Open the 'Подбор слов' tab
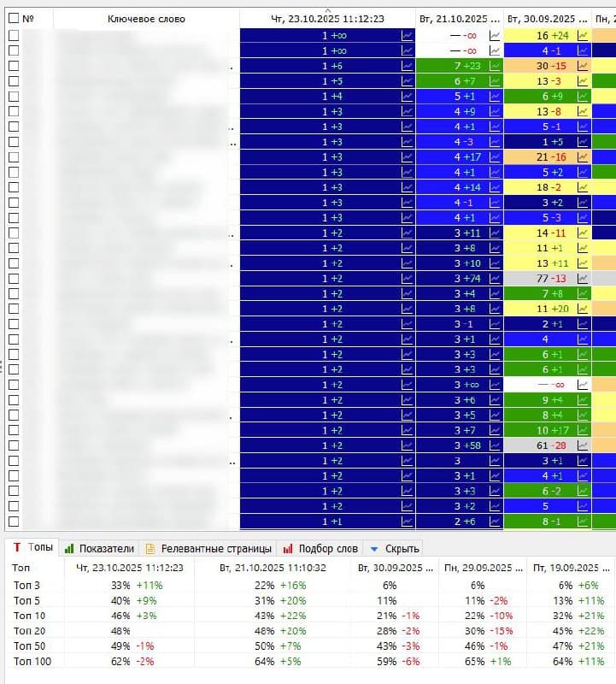Screen dimensions: 616x684 (320, 548)
